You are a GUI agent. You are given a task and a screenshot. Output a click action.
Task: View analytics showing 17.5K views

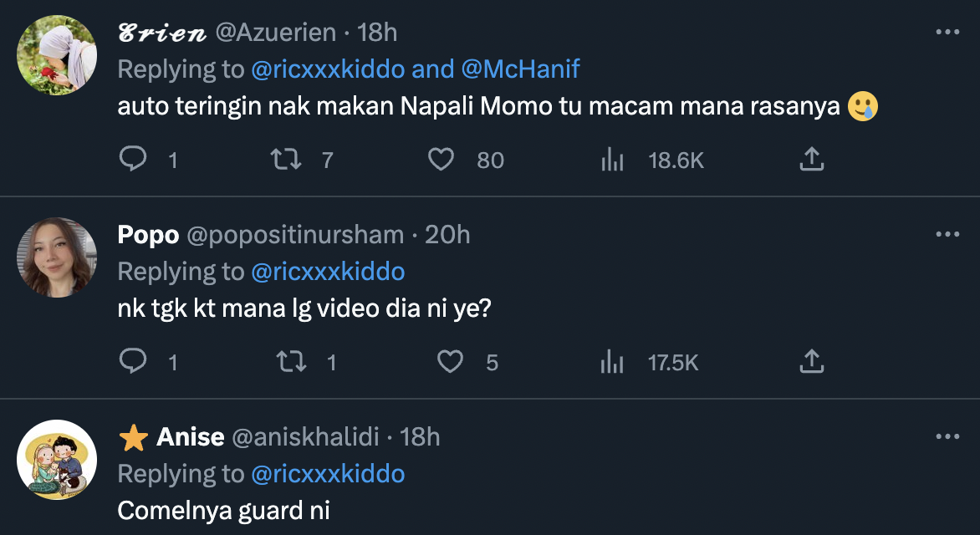(614, 361)
